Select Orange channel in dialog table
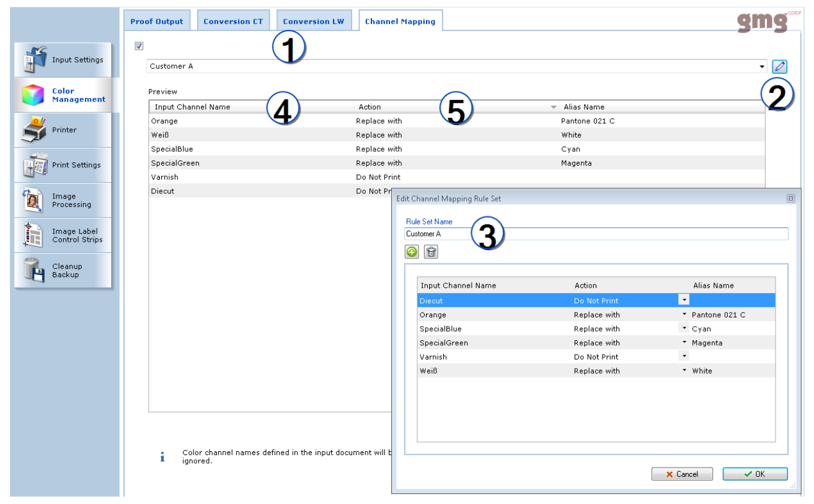The width and height of the screenshot is (814, 504). 433,314
